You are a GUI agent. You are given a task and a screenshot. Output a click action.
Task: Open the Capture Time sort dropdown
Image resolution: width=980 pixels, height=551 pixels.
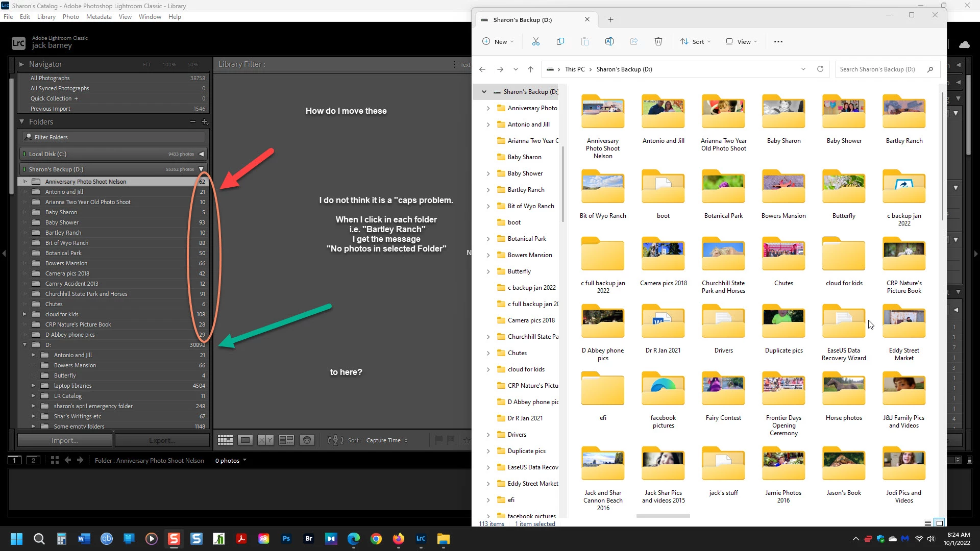[x=387, y=440]
